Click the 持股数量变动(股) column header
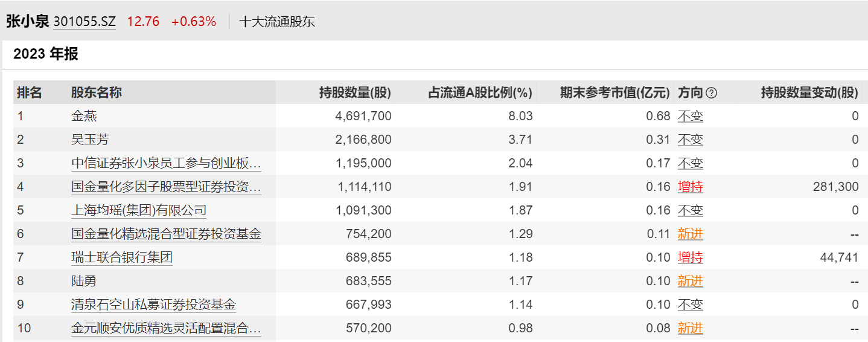The image size is (868, 342). [x=809, y=93]
